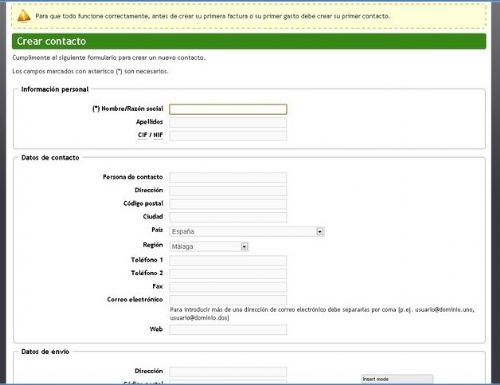Click the Crear contacto green header
Screen dimensions: 500x385
tap(249, 41)
